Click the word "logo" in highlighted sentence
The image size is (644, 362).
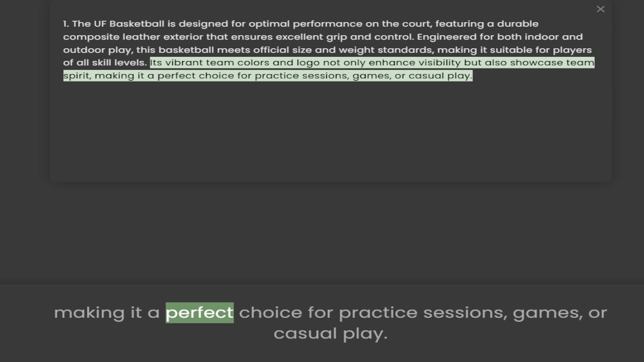(308, 63)
